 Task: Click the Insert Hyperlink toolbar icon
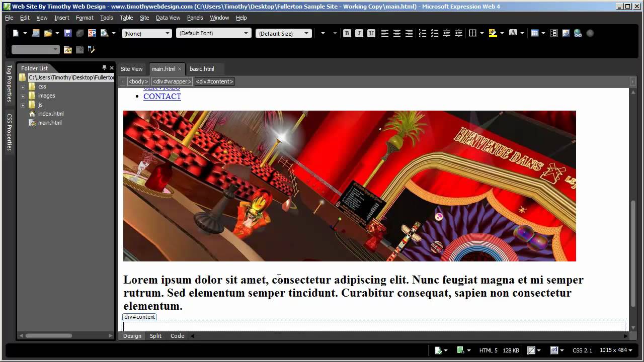(578, 33)
